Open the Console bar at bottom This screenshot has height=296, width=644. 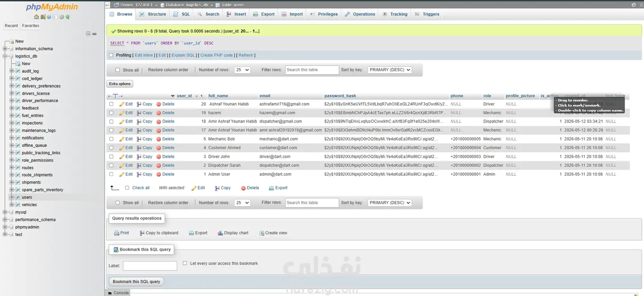[117, 293]
